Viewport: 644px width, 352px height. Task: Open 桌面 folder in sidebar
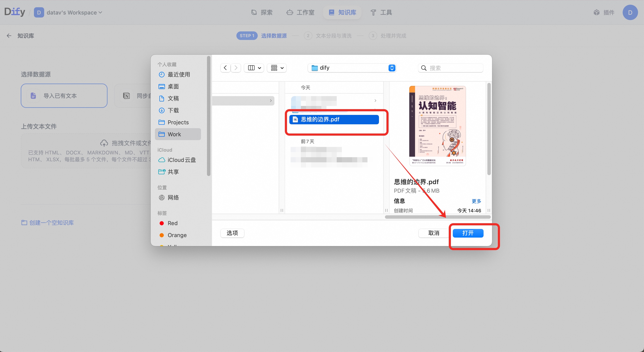point(173,87)
